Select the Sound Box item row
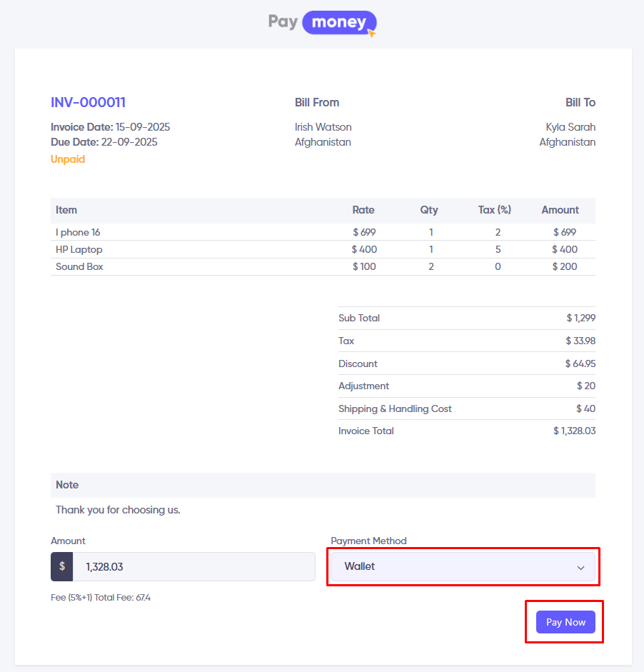Viewport: 644px width, 672px height. pyautogui.click(x=79, y=266)
